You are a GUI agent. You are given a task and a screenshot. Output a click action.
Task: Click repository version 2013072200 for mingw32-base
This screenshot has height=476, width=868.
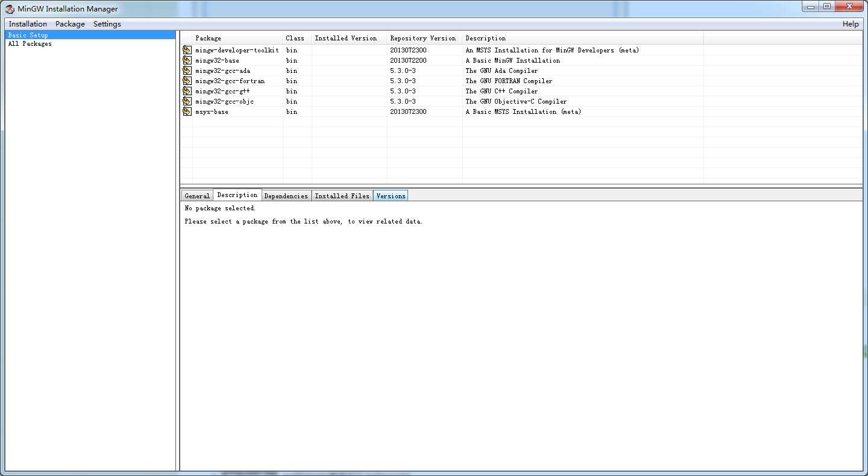408,60
